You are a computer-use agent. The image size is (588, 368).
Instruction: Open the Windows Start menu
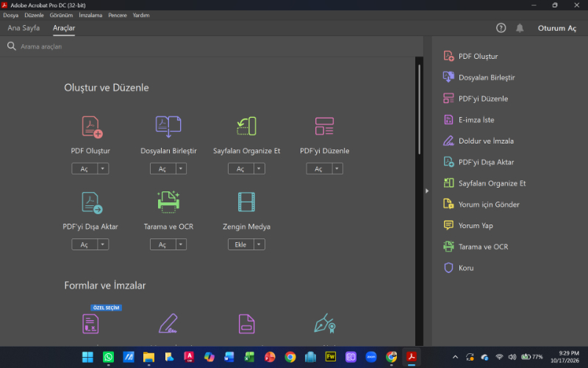coord(87,357)
